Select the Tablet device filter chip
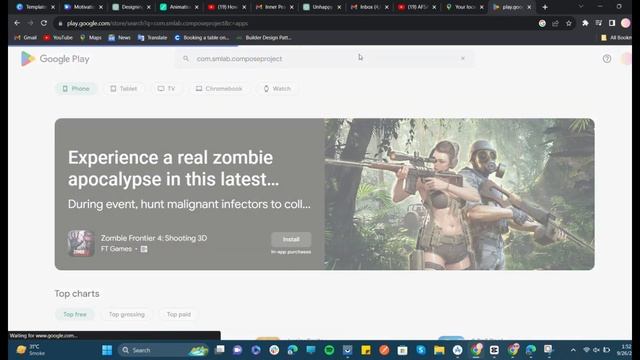This screenshot has height=360, width=640. [123, 89]
